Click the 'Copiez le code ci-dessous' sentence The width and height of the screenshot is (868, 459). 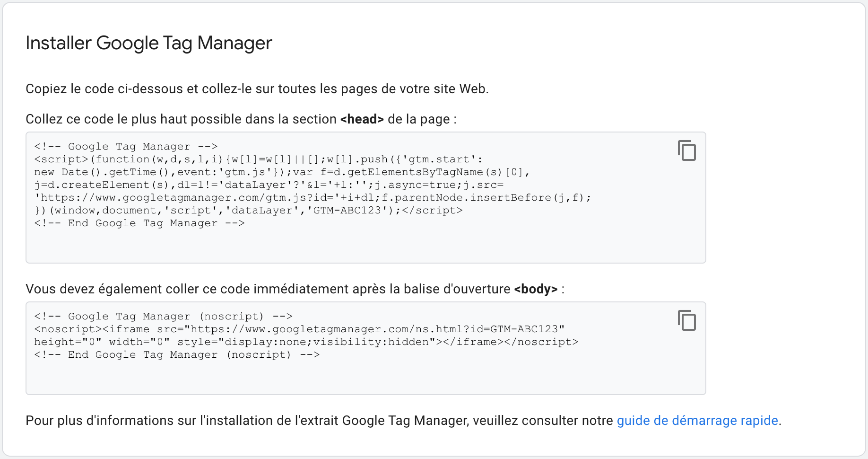pos(257,89)
